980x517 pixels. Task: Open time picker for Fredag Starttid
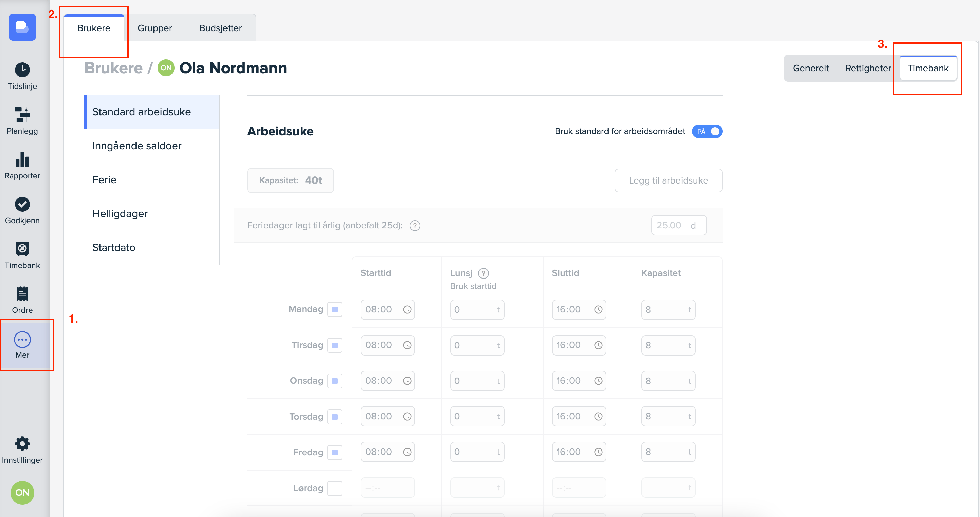[407, 452]
